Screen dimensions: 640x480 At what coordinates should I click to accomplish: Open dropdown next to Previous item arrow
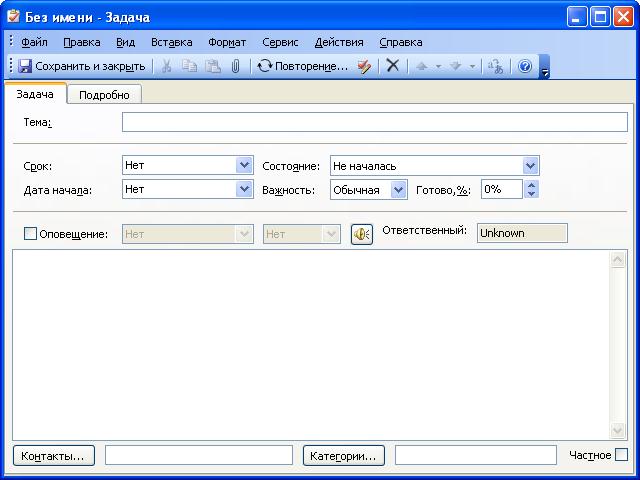438,66
